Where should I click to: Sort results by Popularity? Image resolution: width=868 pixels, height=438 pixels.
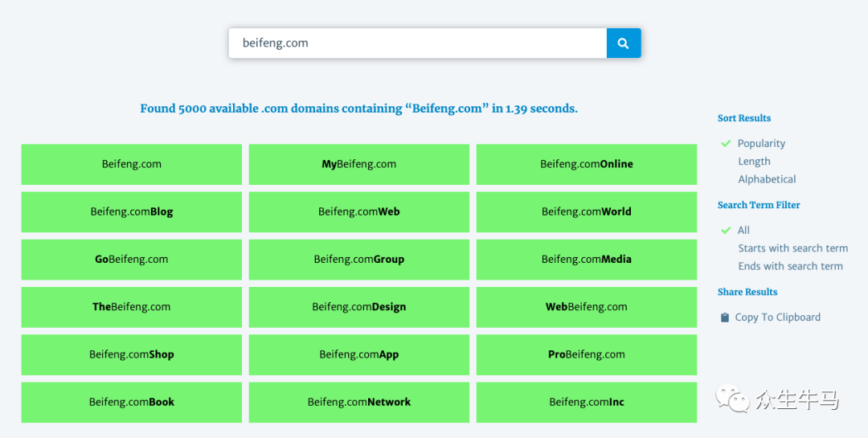click(760, 144)
